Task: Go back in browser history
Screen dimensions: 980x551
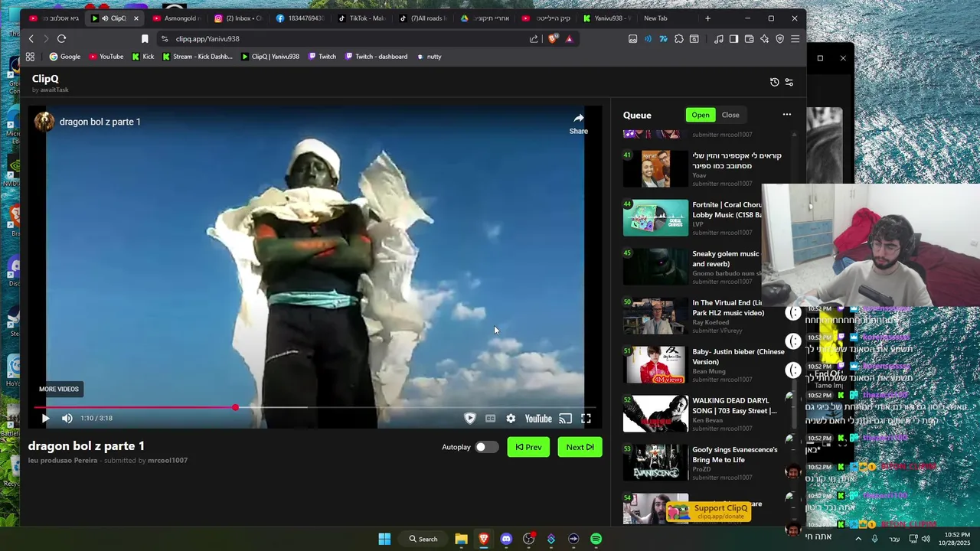Action: (x=31, y=39)
